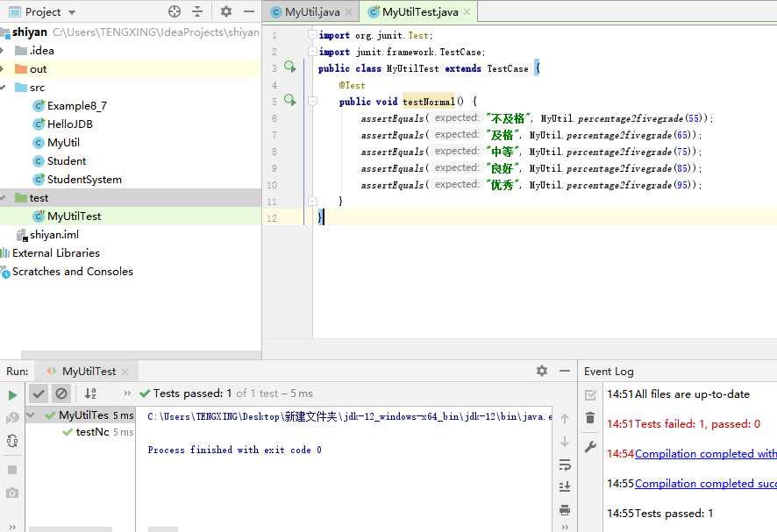
Task: Select the shiyan.iml file
Action: pyautogui.click(x=54, y=234)
